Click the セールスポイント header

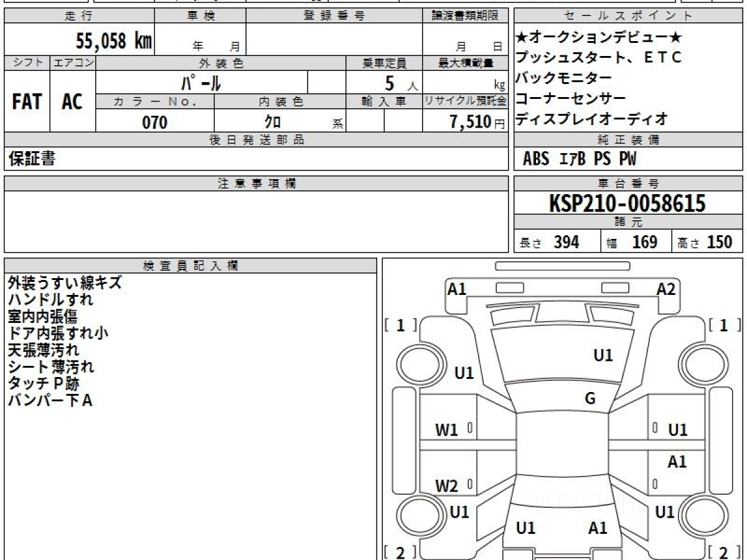(x=627, y=16)
